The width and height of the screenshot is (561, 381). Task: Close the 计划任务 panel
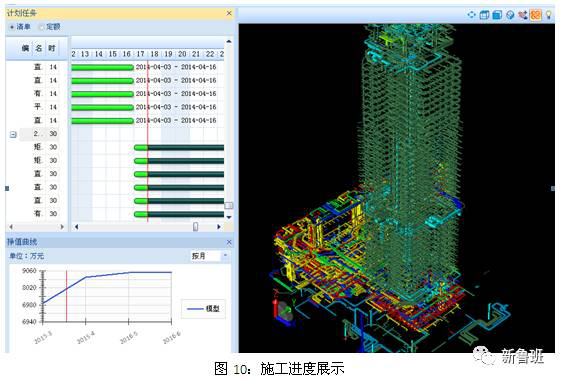point(229,13)
